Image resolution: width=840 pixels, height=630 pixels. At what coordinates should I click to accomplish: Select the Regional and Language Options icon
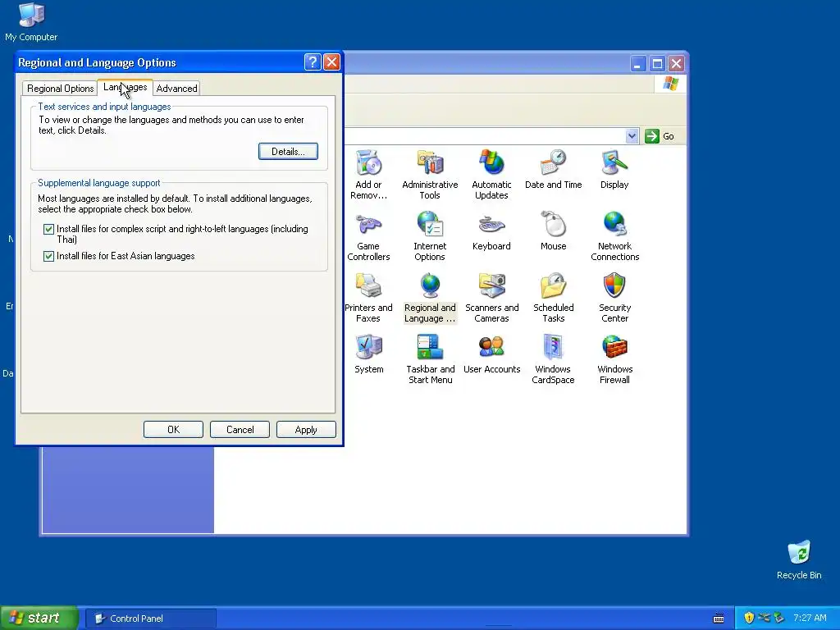(x=430, y=298)
